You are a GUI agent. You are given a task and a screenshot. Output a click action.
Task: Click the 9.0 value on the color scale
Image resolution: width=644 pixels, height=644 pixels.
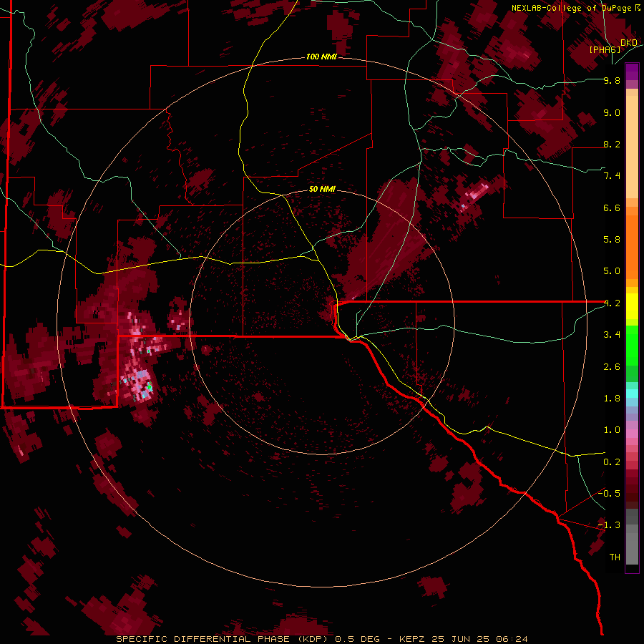pos(612,112)
